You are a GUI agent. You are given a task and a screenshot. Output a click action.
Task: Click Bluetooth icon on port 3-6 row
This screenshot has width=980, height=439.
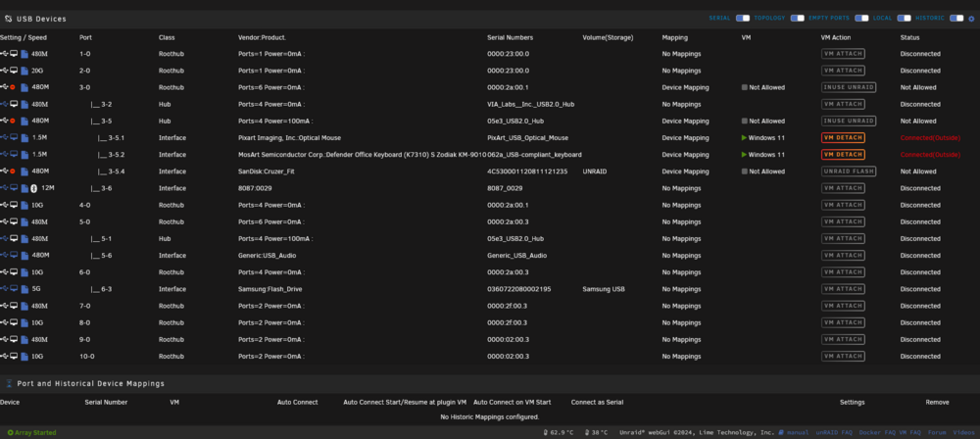33,188
